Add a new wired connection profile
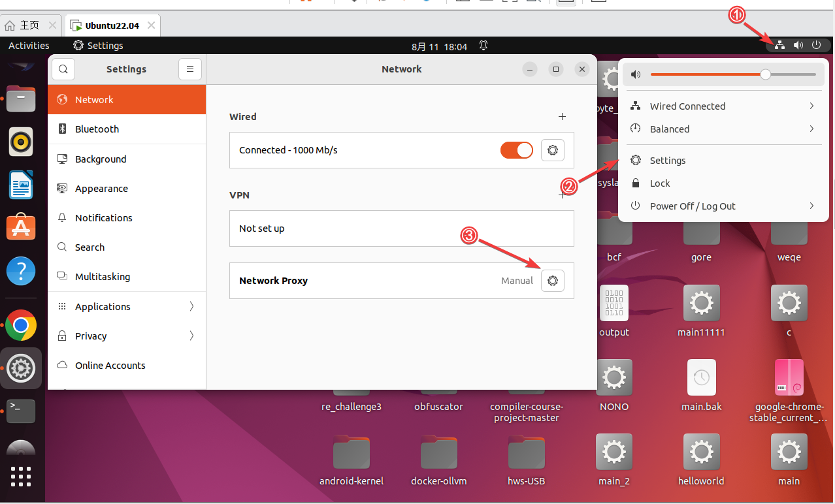The height and width of the screenshot is (504, 835). point(562,117)
